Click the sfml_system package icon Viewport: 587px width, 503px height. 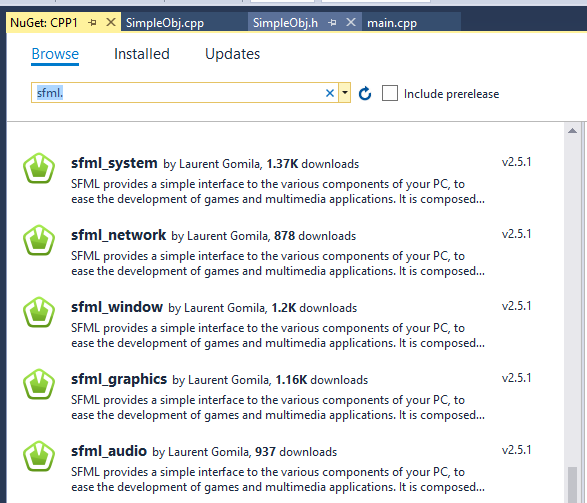(39, 168)
